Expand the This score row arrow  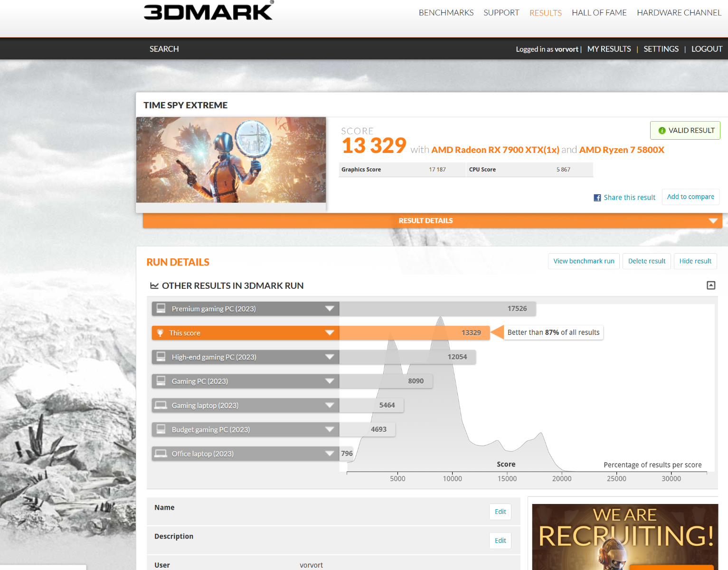330,333
